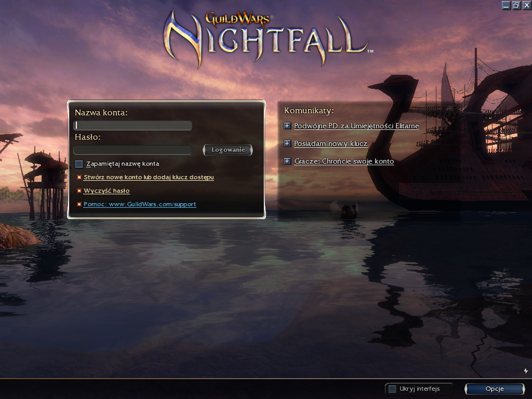The height and width of the screenshot is (399, 532).
Task: Close the Guild Wars window
Action: [x=527, y=5]
